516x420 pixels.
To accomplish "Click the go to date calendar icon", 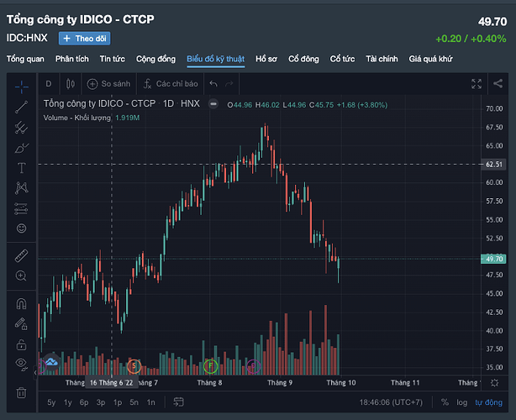I will [x=179, y=402].
